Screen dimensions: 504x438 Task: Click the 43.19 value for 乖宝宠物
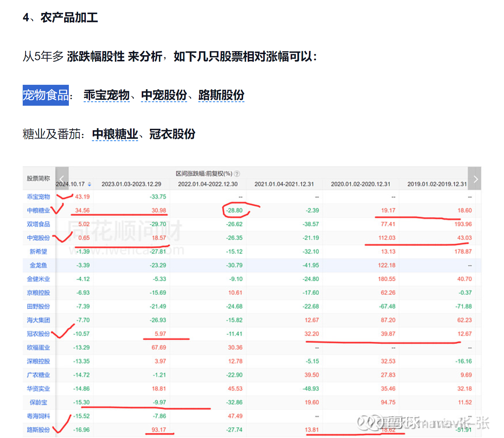click(x=82, y=197)
